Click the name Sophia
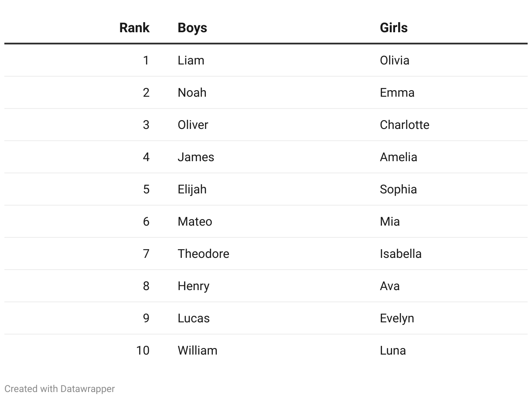Viewport: 532px width, 399px height. coord(398,189)
